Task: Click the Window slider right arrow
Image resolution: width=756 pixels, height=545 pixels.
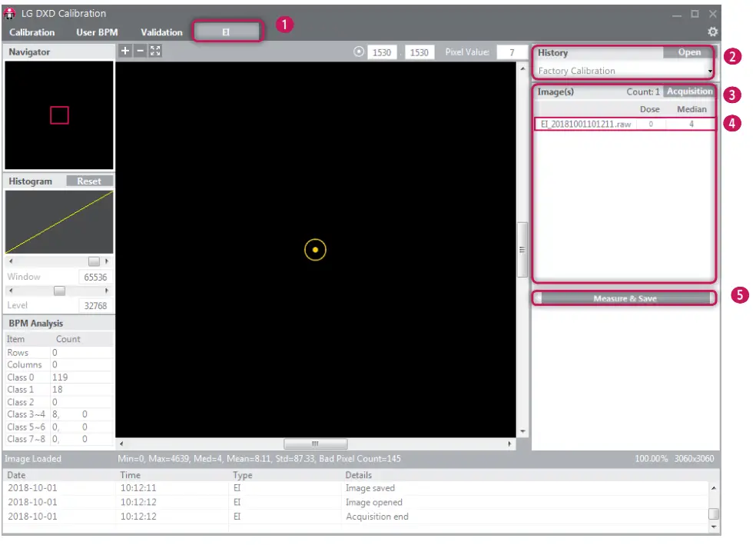Action: 107,262
